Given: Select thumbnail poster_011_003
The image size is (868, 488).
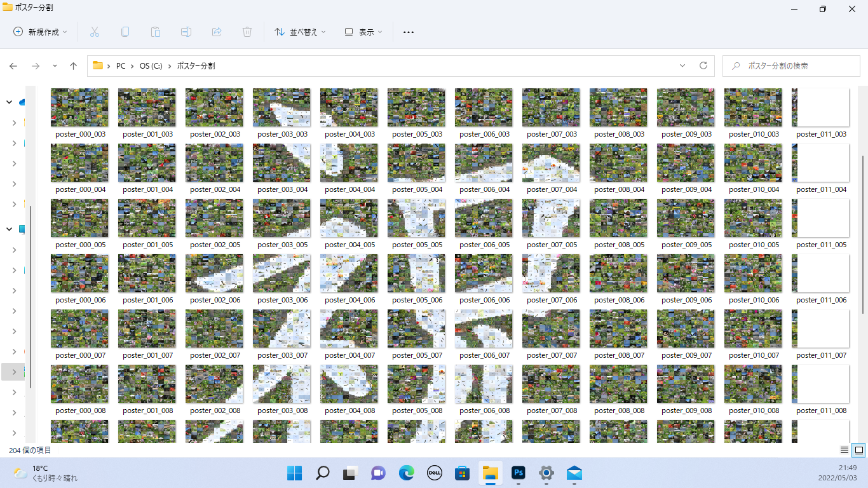Looking at the screenshot, I should tap(820, 107).
